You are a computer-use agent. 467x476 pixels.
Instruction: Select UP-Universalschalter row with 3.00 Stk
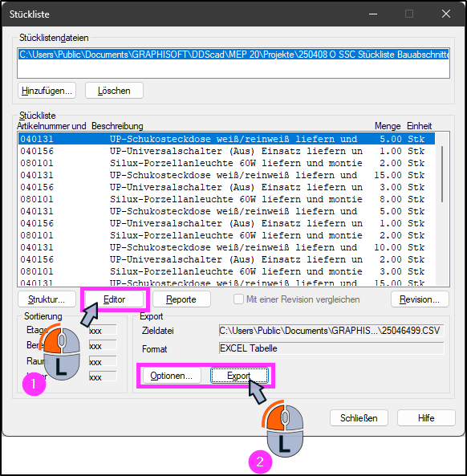pos(226,187)
